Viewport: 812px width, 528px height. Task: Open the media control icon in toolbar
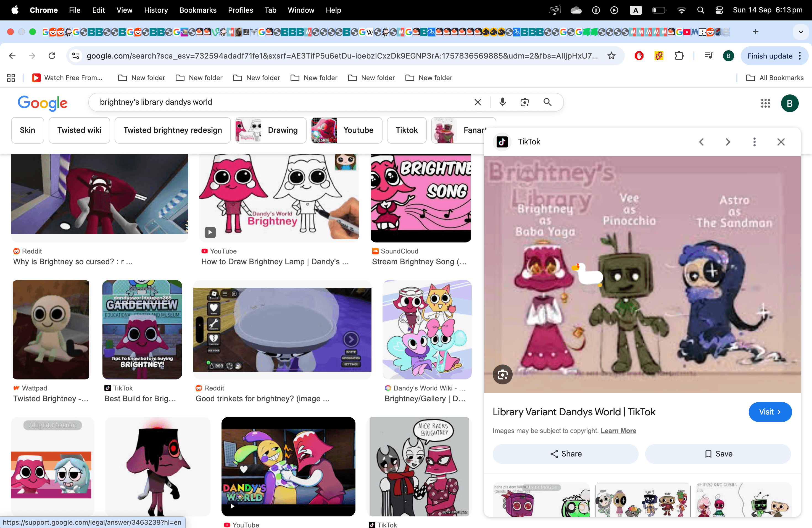click(x=709, y=56)
